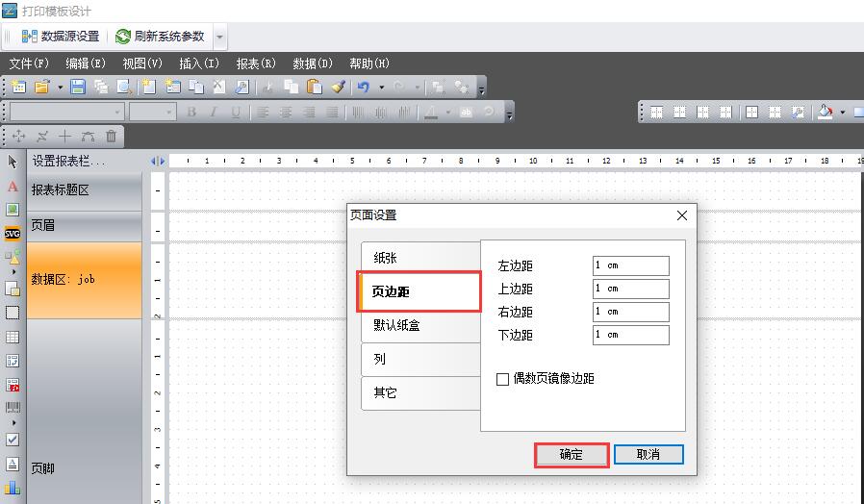
Task: Select the chart tool in sidebar
Action: point(13,488)
